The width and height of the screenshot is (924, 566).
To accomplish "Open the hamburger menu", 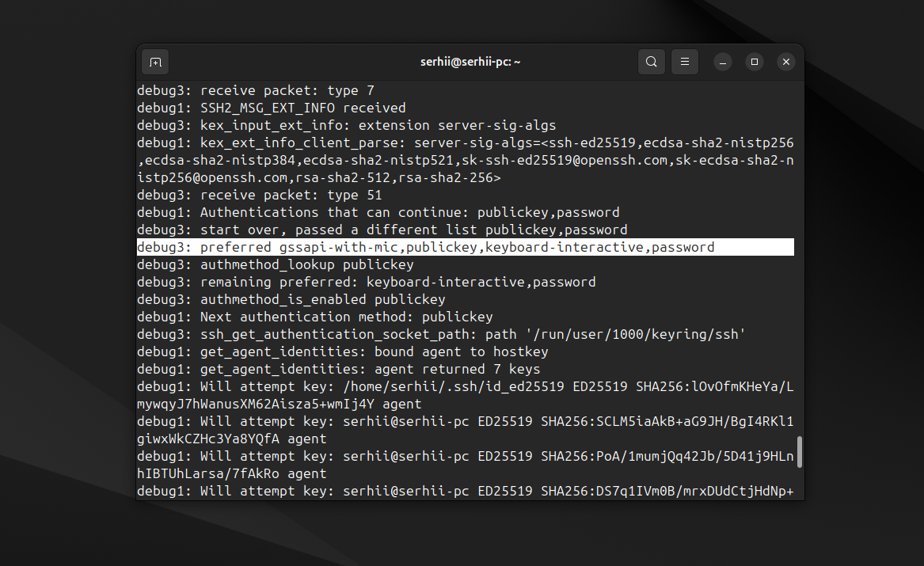I will (684, 62).
